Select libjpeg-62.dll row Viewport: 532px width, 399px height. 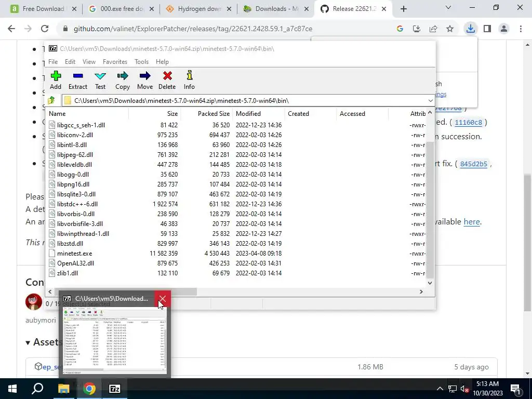pos(236,155)
